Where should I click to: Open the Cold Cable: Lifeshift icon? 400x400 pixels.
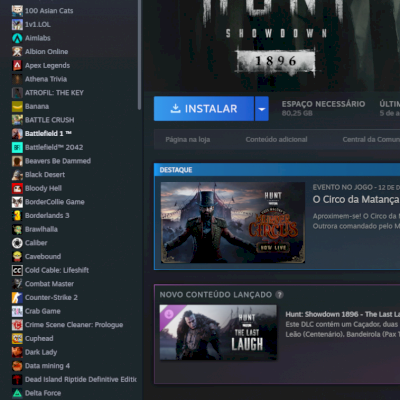click(x=17, y=270)
